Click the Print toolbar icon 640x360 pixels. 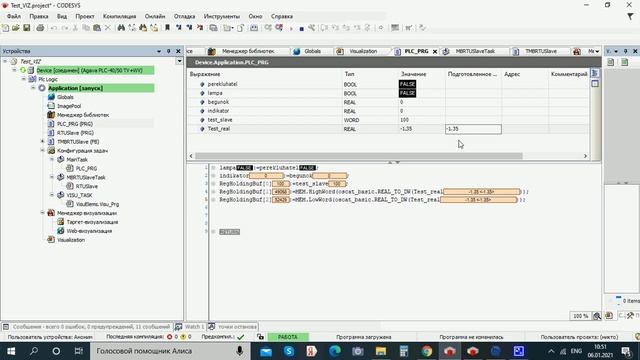coord(40,28)
